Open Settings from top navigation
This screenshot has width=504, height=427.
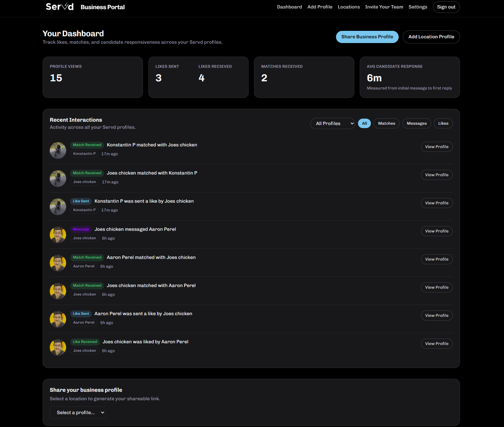pos(418,7)
